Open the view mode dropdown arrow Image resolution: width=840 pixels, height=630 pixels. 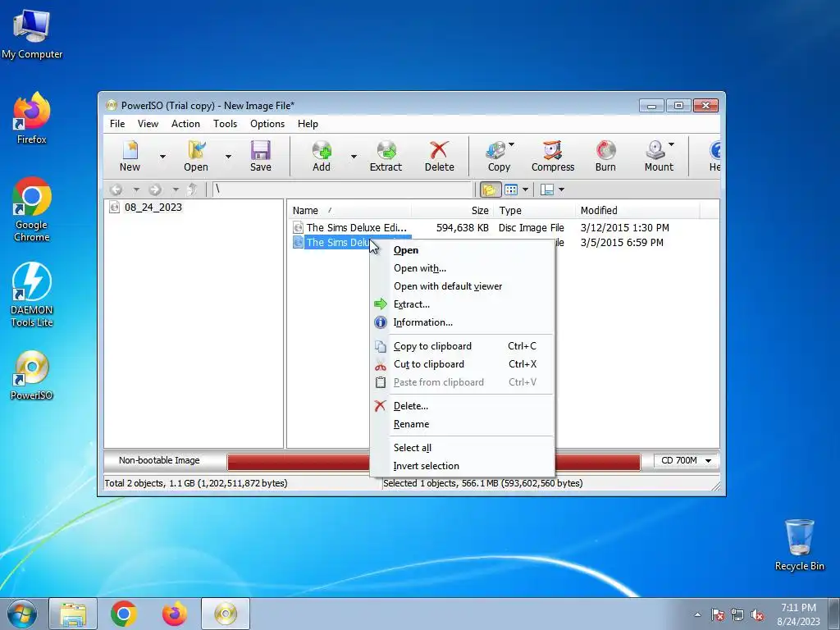[x=526, y=189]
